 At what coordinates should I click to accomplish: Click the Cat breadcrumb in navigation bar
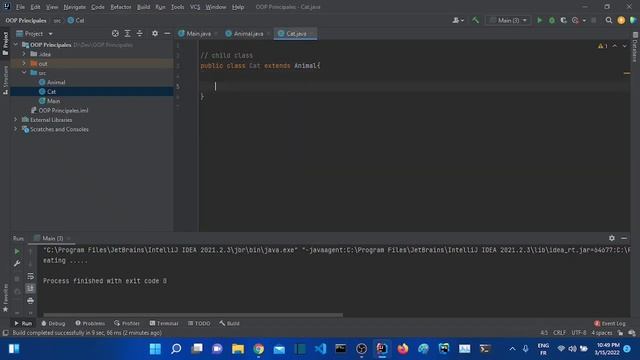tap(76, 20)
